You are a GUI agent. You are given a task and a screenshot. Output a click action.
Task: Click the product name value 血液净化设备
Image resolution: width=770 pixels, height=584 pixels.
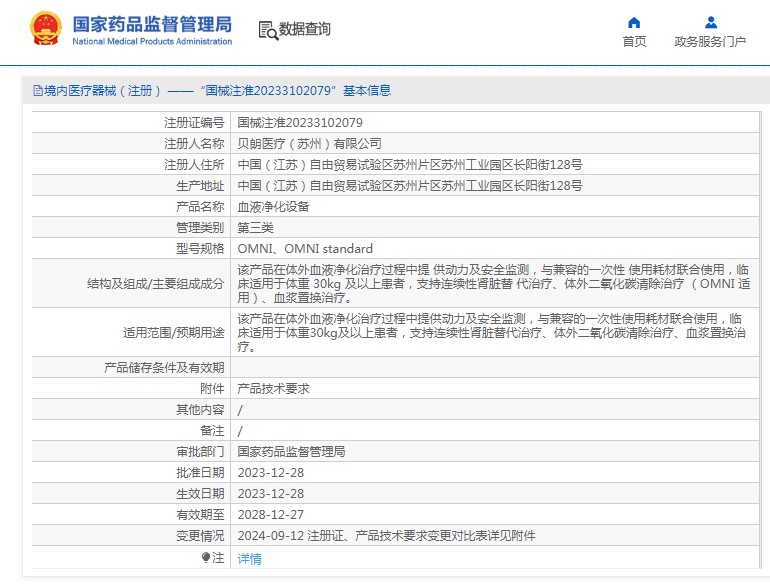pyautogui.click(x=273, y=207)
